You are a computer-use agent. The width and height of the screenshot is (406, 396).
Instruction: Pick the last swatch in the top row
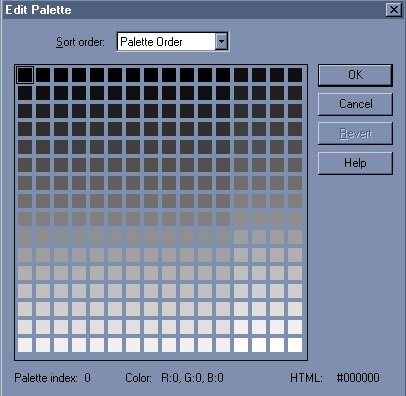[x=295, y=75]
